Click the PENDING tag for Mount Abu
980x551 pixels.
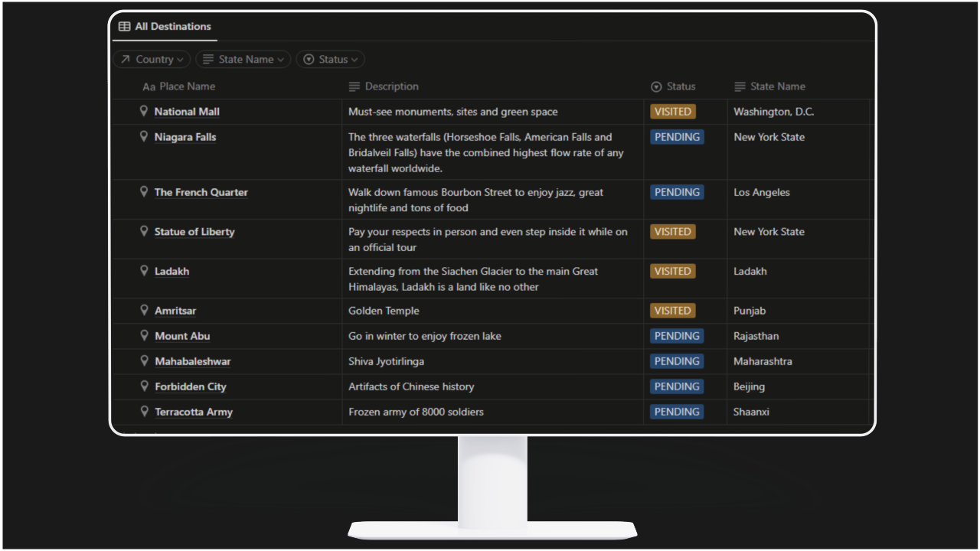point(677,336)
